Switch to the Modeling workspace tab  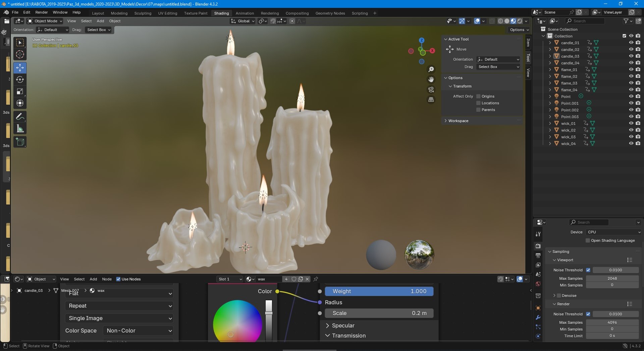[x=119, y=13]
